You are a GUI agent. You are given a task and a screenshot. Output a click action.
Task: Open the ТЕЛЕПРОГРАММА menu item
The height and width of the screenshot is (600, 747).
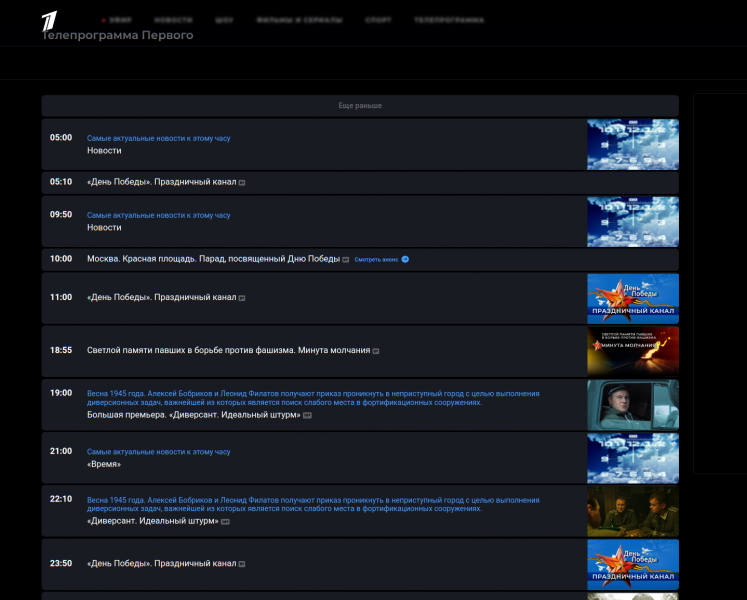click(449, 20)
